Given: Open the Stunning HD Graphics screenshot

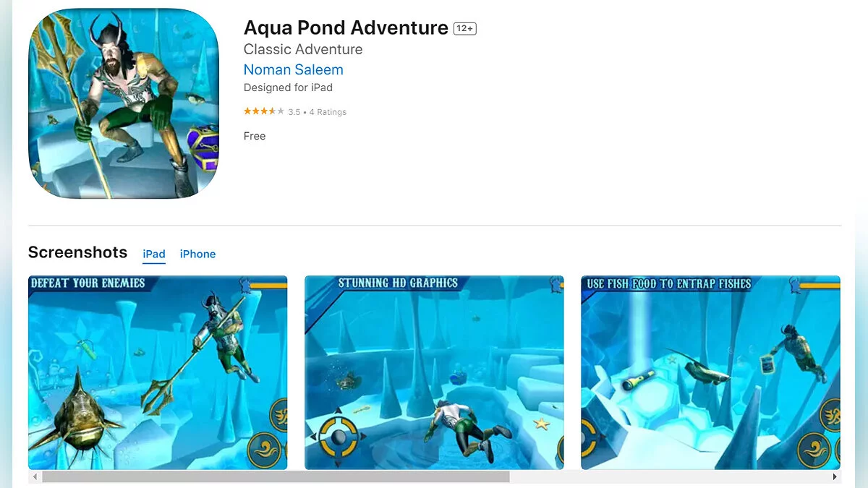Looking at the screenshot, I should tap(434, 372).
